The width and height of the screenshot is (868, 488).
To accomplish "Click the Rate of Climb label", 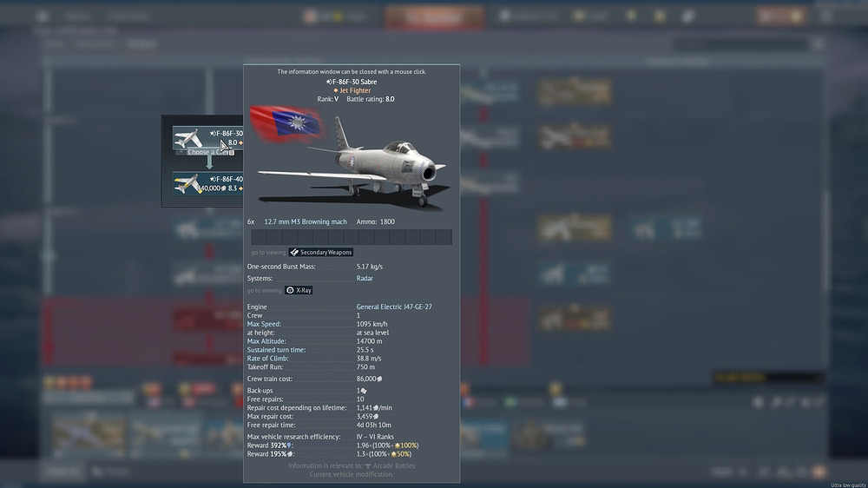I will pos(267,359).
